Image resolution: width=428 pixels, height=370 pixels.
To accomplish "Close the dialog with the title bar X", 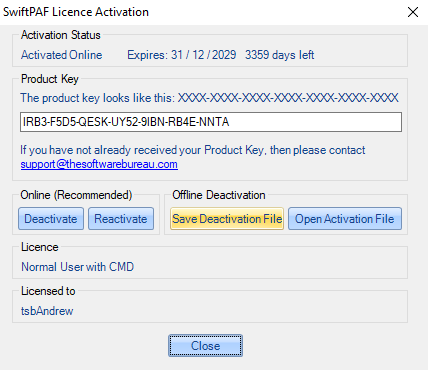I will (413, 12).
